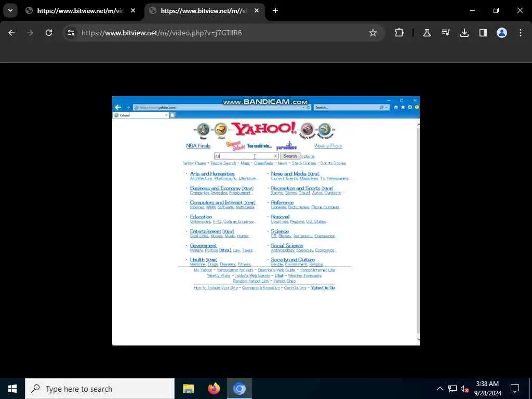Close the active bitview.net video tab
532x399 pixels.
click(257, 10)
